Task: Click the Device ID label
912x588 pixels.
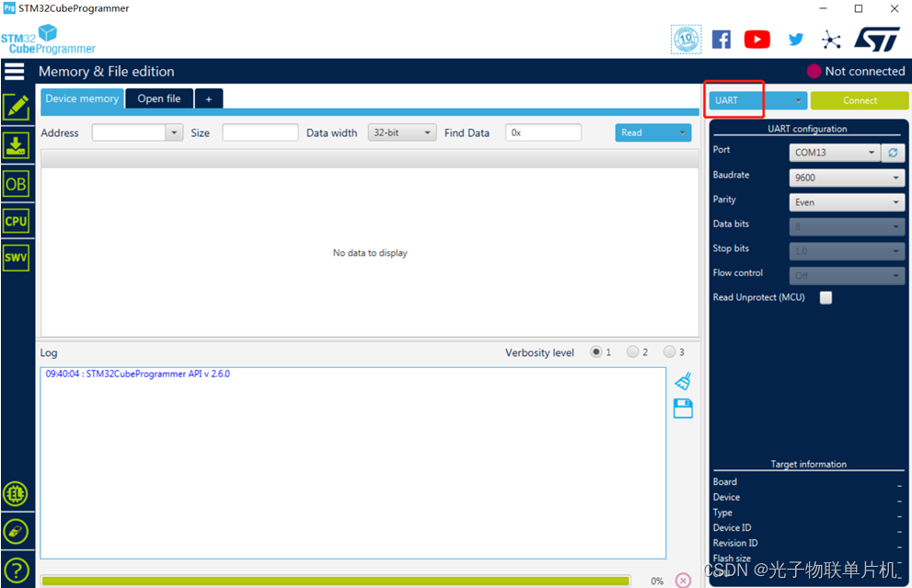Action: [x=733, y=527]
